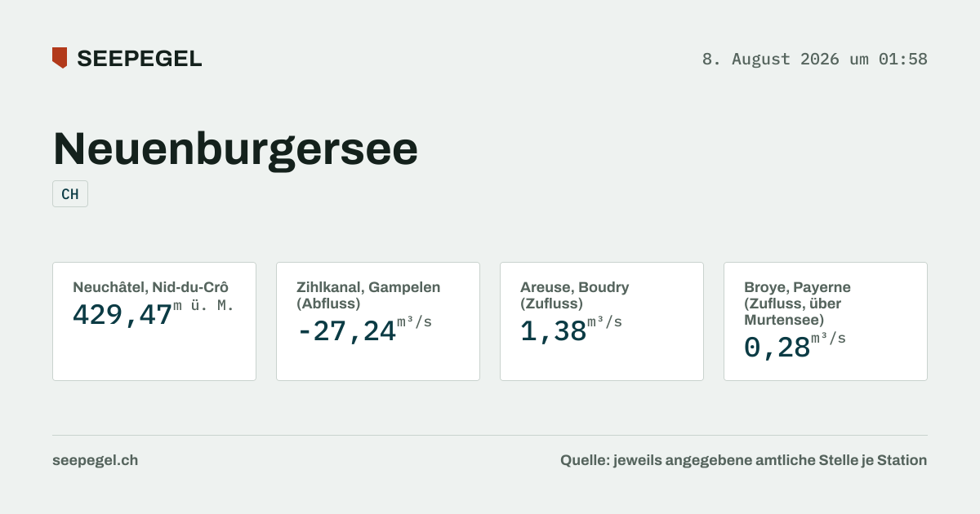Click the 1,38 inflow value

pos(554,330)
